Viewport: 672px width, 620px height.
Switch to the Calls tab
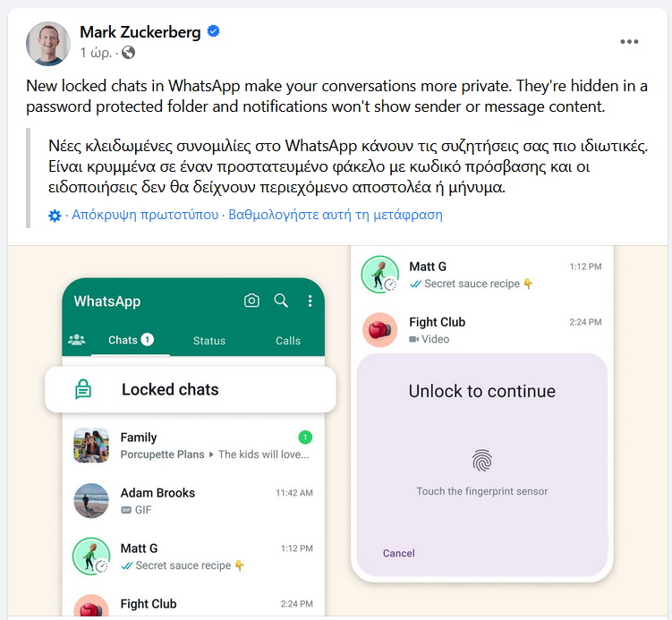pyautogui.click(x=288, y=341)
